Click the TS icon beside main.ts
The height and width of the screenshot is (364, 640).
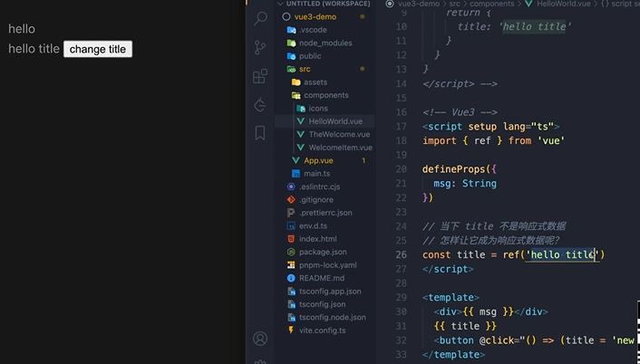point(296,174)
